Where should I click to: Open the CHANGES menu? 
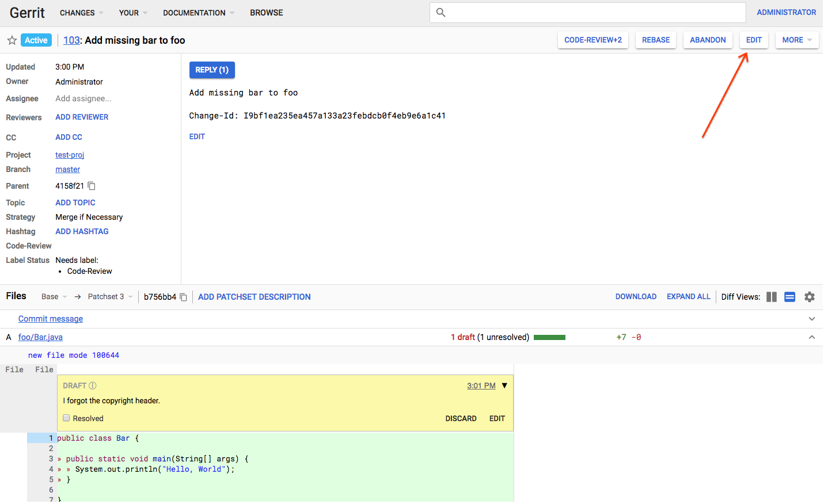click(81, 13)
